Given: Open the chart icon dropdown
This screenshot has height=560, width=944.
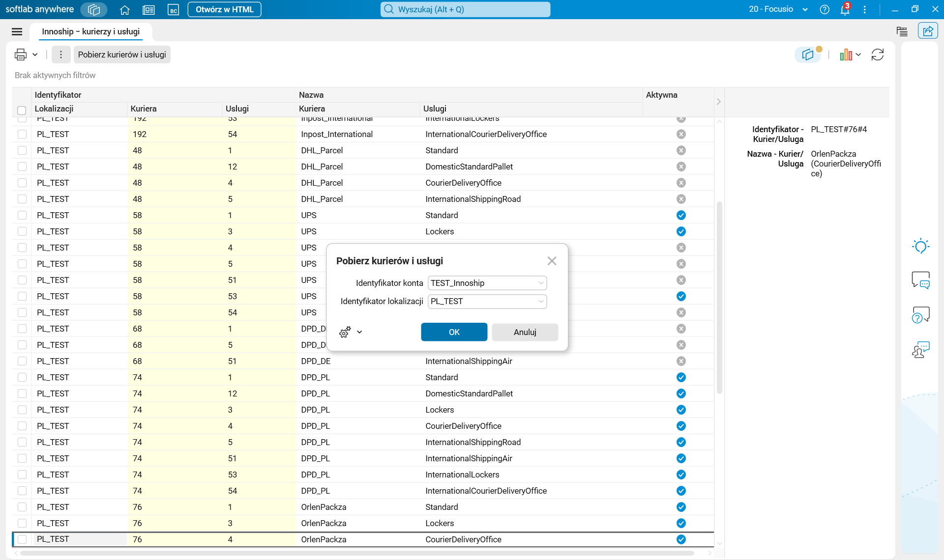Looking at the screenshot, I should 850,55.
